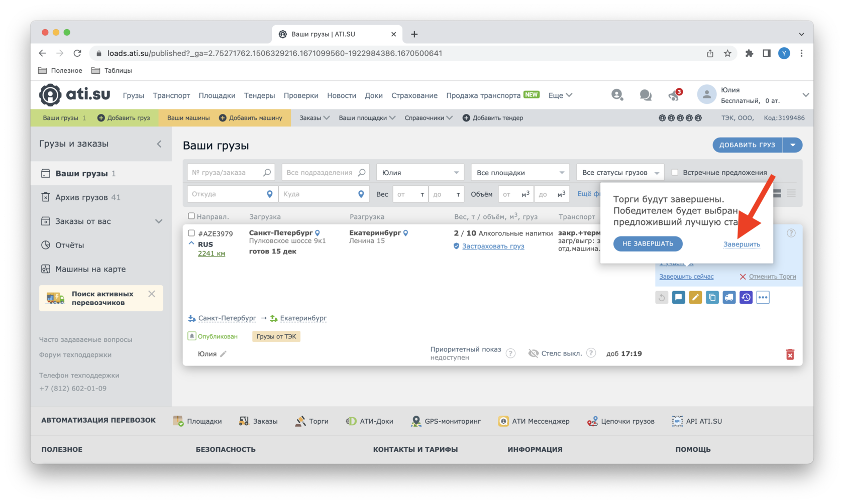Expand the Еще menu in top navigation
Screen dimensions: 844x504
[560, 95]
